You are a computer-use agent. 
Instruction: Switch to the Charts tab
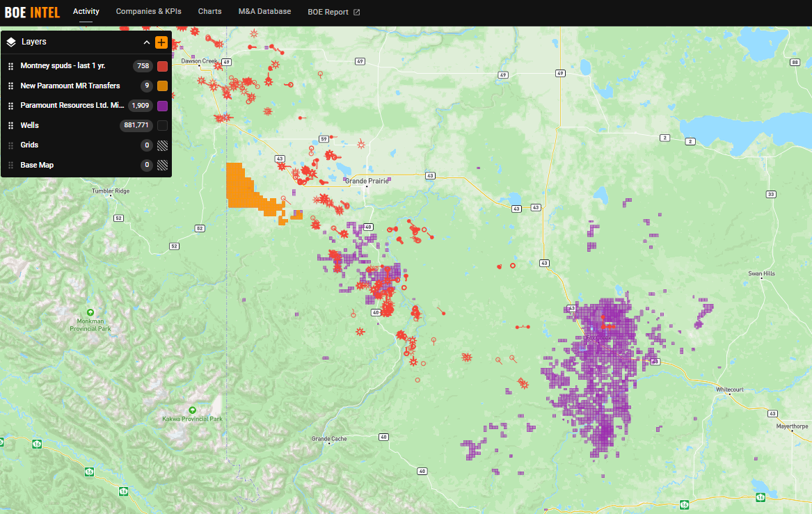[209, 11]
